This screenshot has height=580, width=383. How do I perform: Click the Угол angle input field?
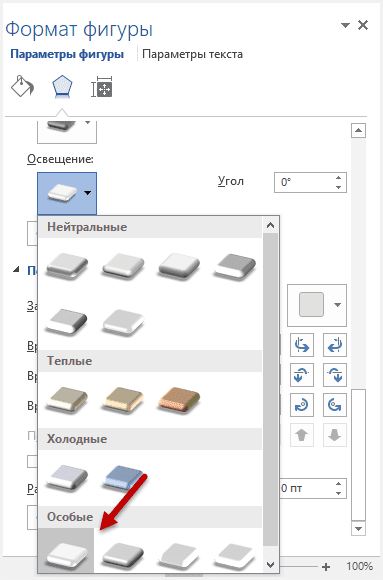[x=304, y=182]
